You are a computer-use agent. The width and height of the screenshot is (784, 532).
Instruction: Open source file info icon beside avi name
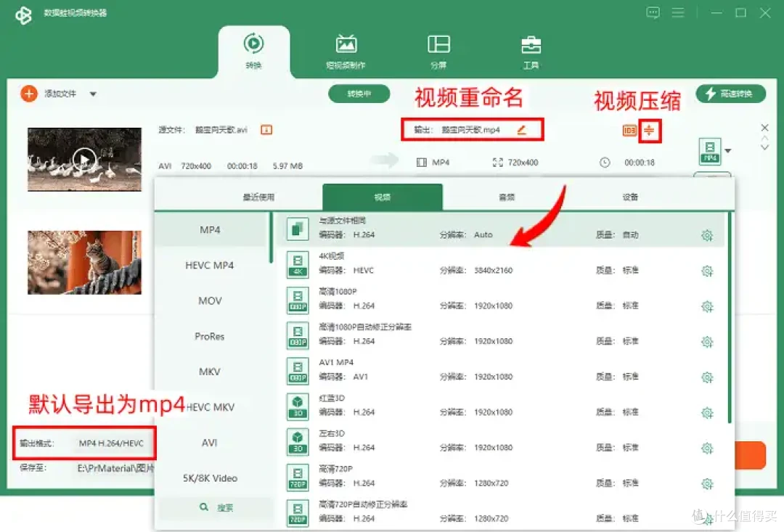coord(266,130)
